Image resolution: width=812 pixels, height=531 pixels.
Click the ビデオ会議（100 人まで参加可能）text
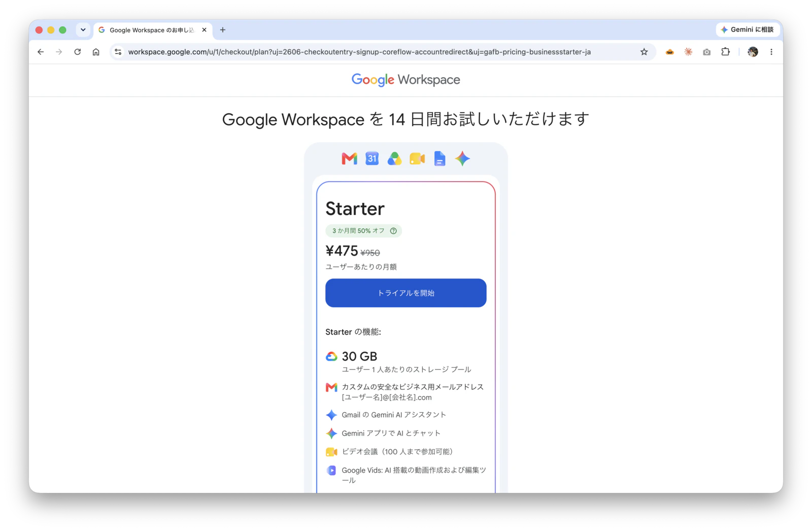tap(397, 451)
